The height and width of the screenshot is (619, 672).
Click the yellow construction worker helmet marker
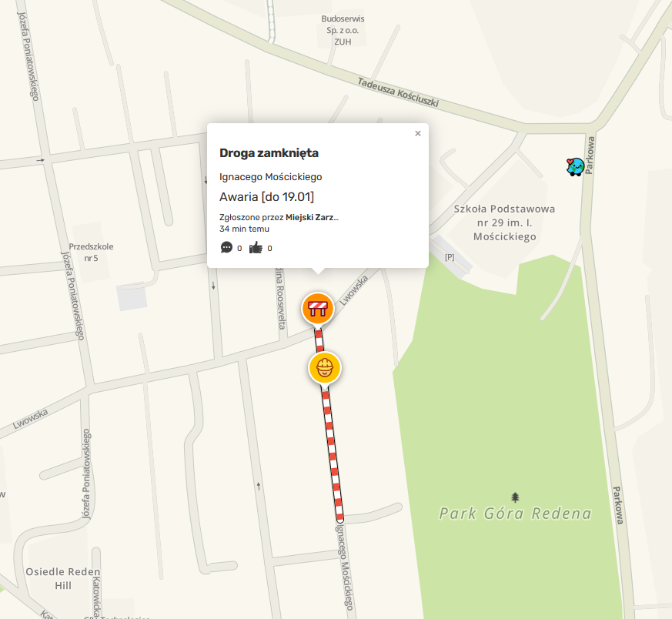pyautogui.click(x=325, y=368)
